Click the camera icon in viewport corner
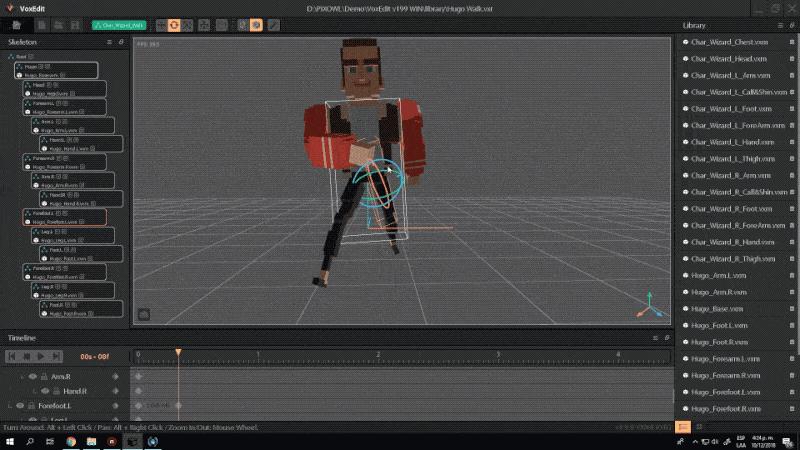800x450 pixels. [x=144, y=314]
